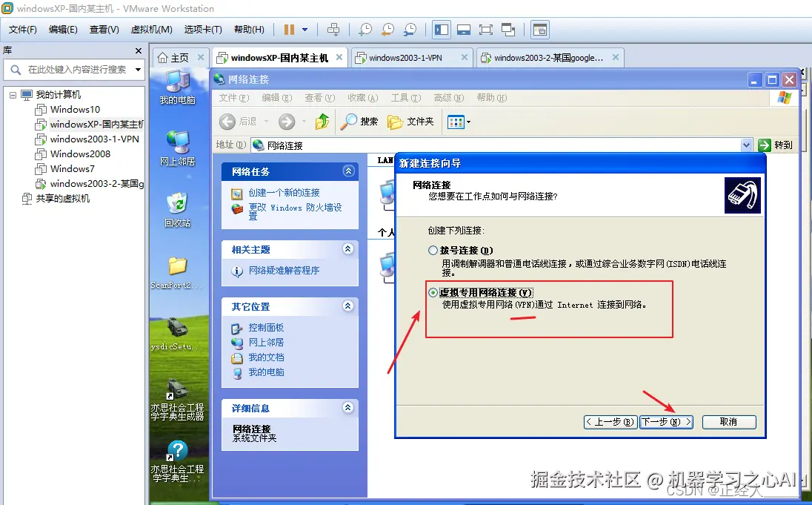Screen dimensions: 812x505
Task: Click 更改 Windows 防火墙设置 link
Action: click(x=295, y=211)
